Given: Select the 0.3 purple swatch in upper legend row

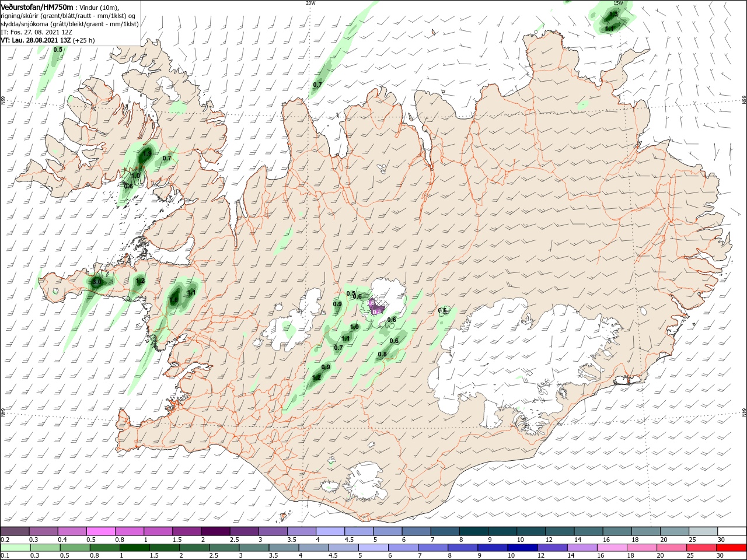Looking at the screenshot, I should click(x=43, y=531).
